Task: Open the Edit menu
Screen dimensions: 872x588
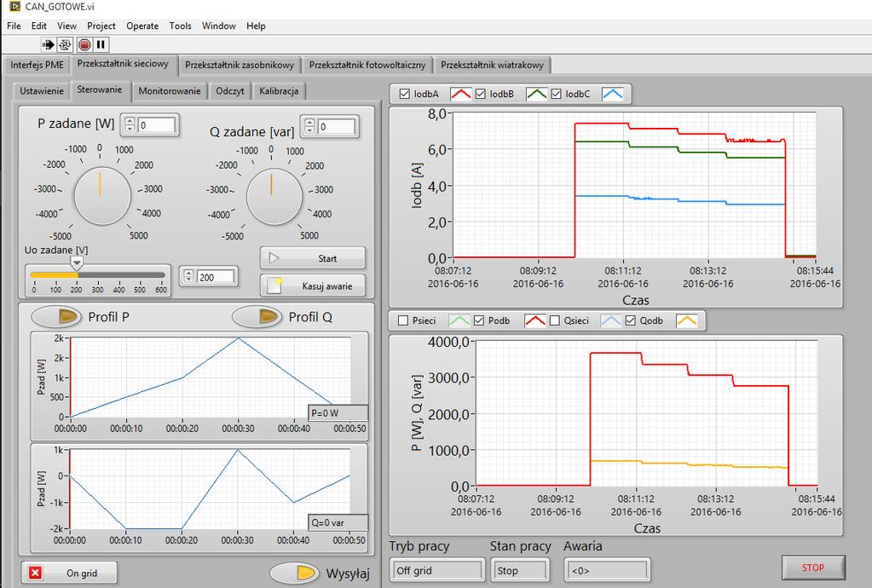Action: pos(39,26)
